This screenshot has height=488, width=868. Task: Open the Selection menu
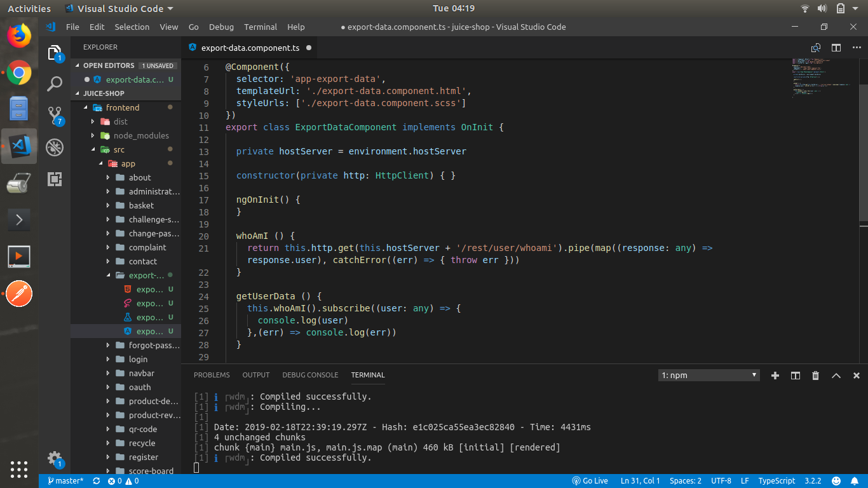pos(132,27)
